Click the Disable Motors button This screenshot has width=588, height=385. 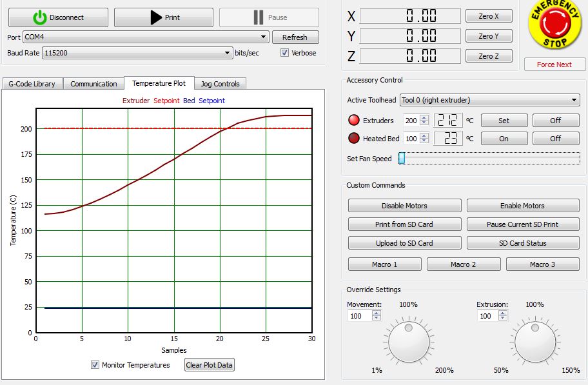coord(404,206)
